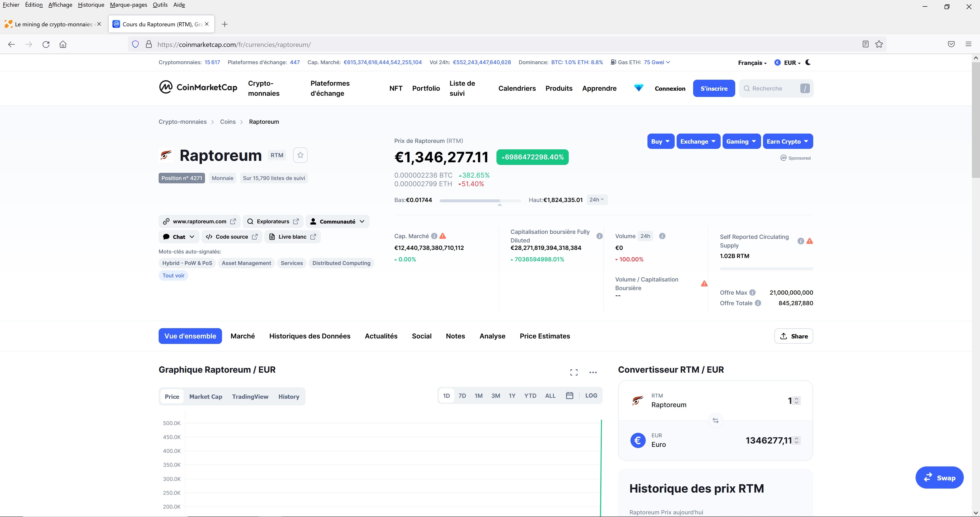This screenshot has height=517, width=980.
Task: Add Raptoreum to watchlist star
Action: (300, 155)
